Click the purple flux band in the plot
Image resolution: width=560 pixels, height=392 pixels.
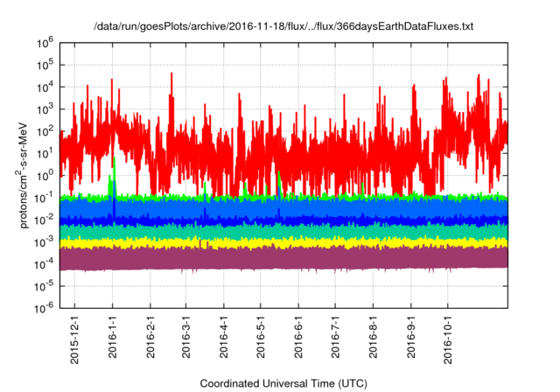pyautogui.click(x=283, y=259)
